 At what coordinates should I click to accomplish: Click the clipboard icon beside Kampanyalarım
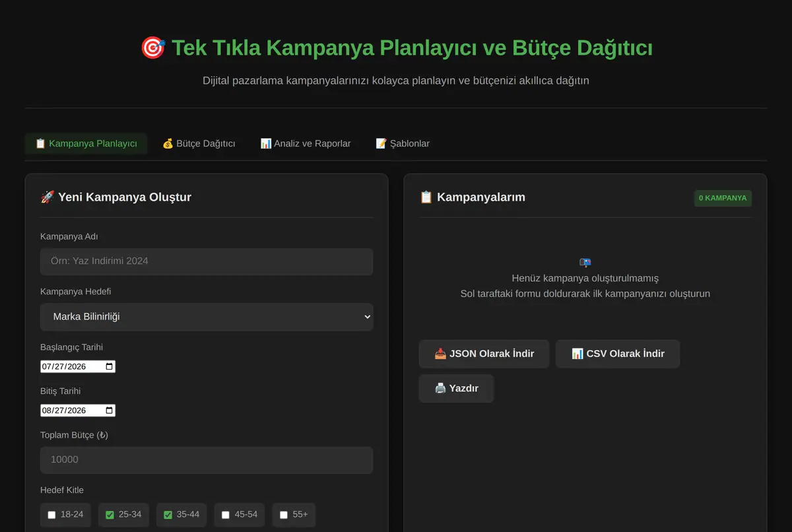click(x=426, y=197)
